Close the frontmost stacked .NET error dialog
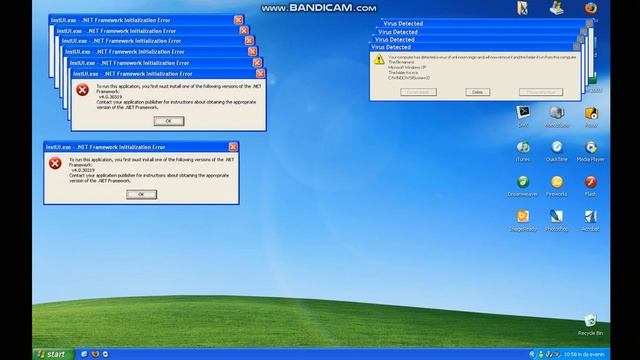The width and height of the screenshot is (640, 360). pyautogui.click(x=260, y=73)
